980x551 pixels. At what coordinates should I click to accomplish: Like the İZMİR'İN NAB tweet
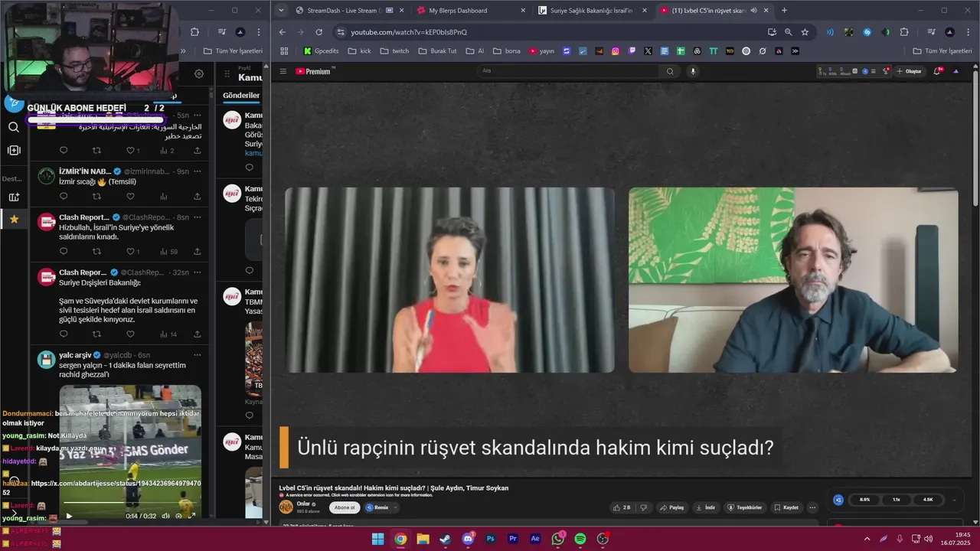pyautogui.click(x=130, y=196)
